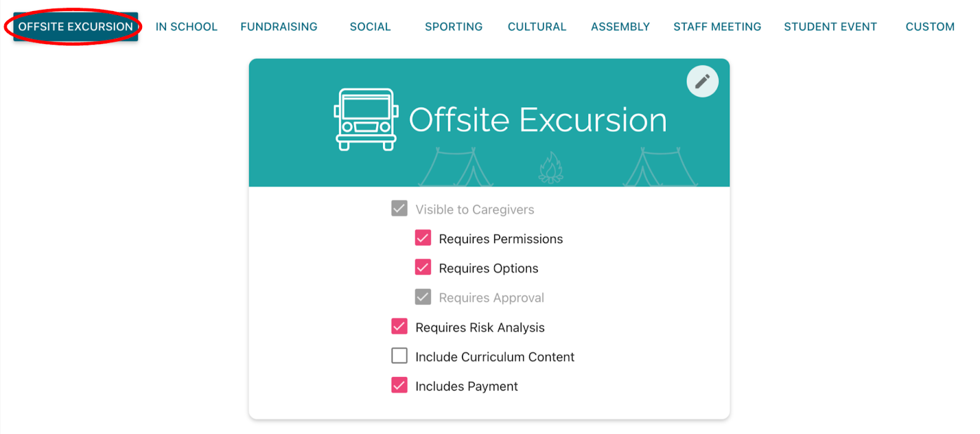Viewport: 980px width, 434px height.
Task: Select the Custom tab
Action: point(930,27)
